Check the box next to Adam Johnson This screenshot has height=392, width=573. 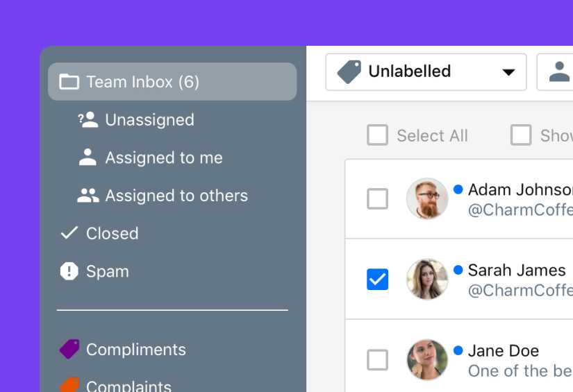point(377,199)
